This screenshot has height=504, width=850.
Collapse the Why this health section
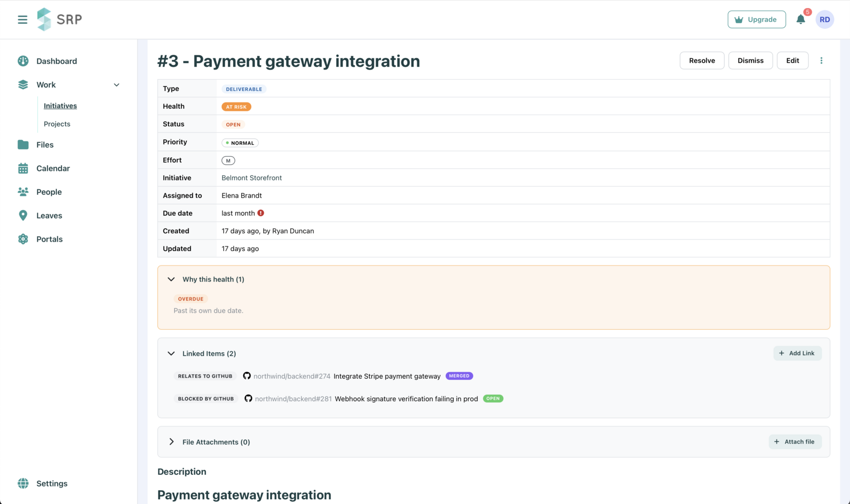(x=171, y=279)
